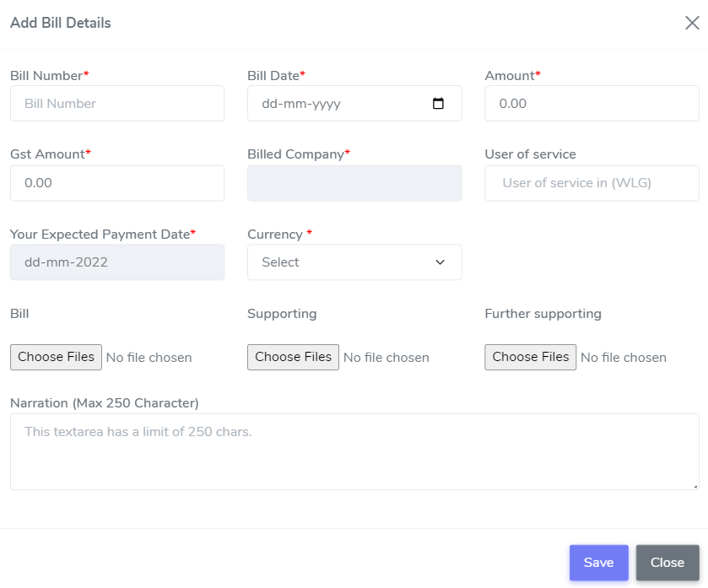This screenshot has width=708, height=588.
Task: Select the Amount input showing 0.00
Action: (591, 103)
